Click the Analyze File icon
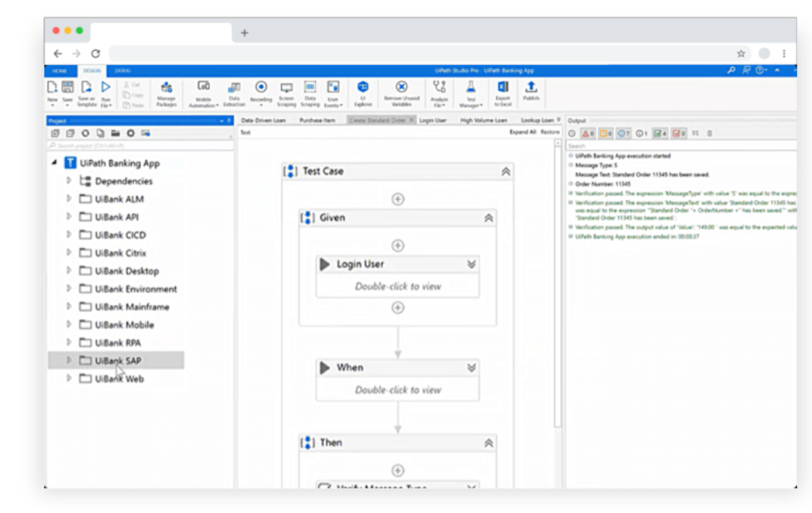Viewport: 812px width, 513px height. (439, 94)
